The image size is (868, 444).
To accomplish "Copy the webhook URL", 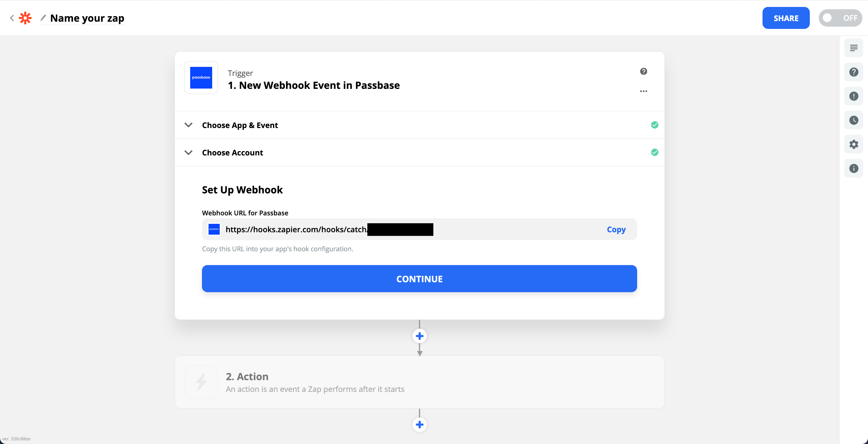I will point(616,230).
